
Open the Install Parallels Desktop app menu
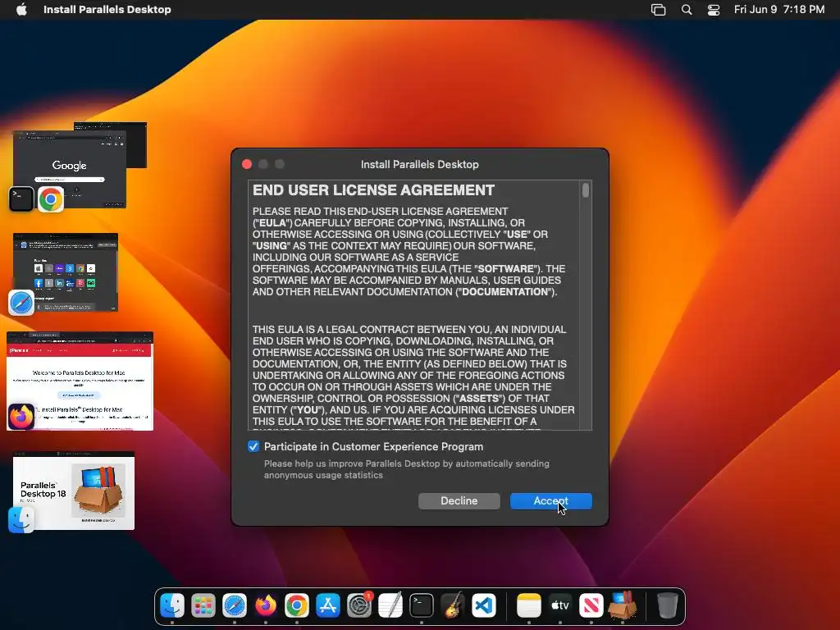pyautogui.click(x=107, y=9)
